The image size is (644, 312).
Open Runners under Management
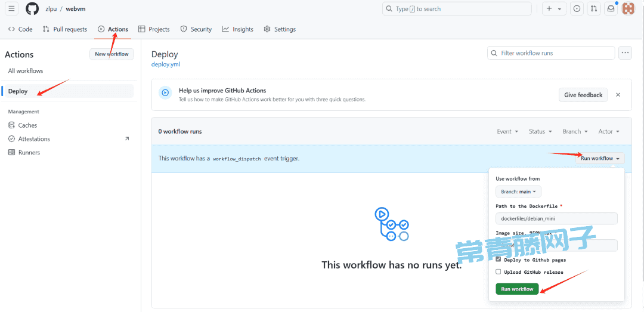coord(29,152)
